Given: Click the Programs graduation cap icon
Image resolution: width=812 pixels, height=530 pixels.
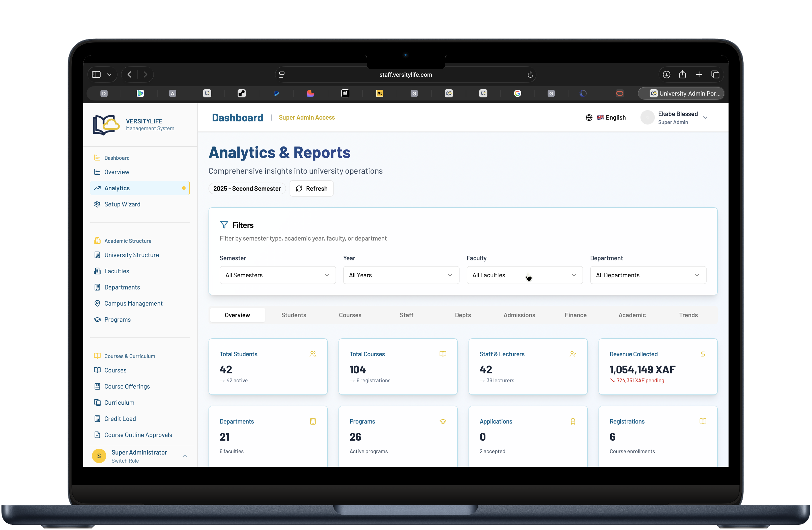Looking at the screenshot, I should (x=97, y=320).
